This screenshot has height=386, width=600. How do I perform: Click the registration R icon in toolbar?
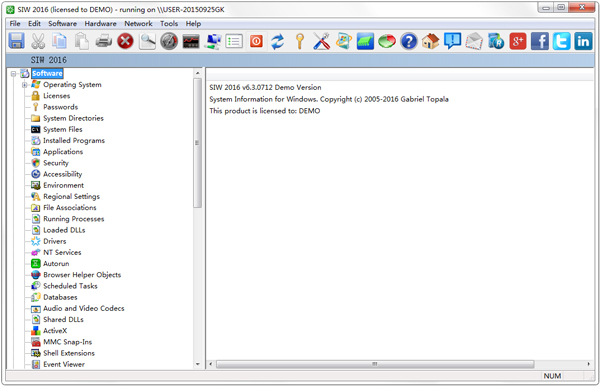point(496,41)
